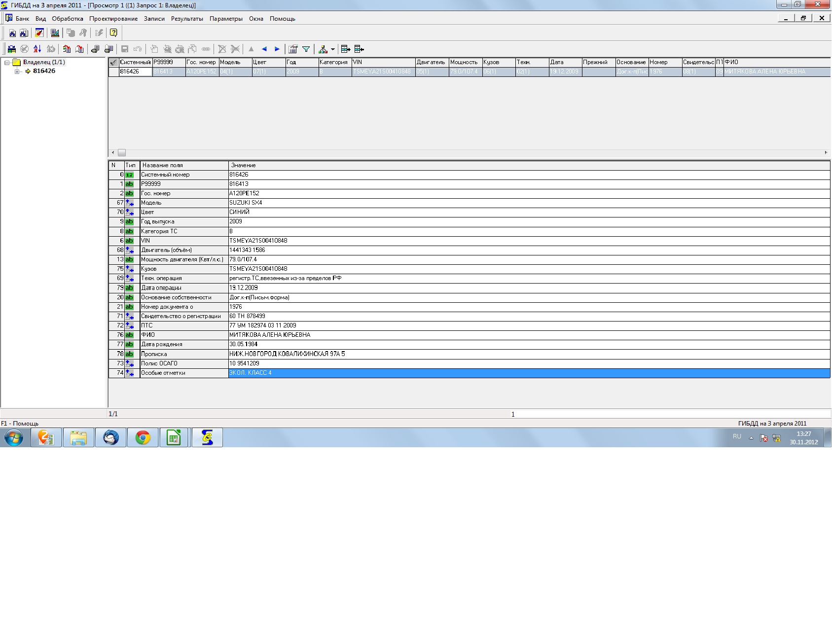
Task: Go to previous record with blue left arrow
Action: pyautogui.click(x=264, y=49)
